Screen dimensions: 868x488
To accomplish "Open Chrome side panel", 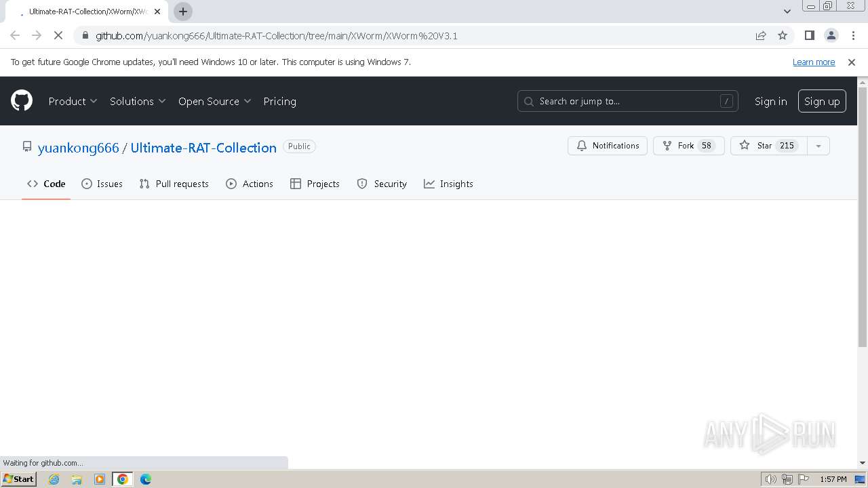I will 809,36.
